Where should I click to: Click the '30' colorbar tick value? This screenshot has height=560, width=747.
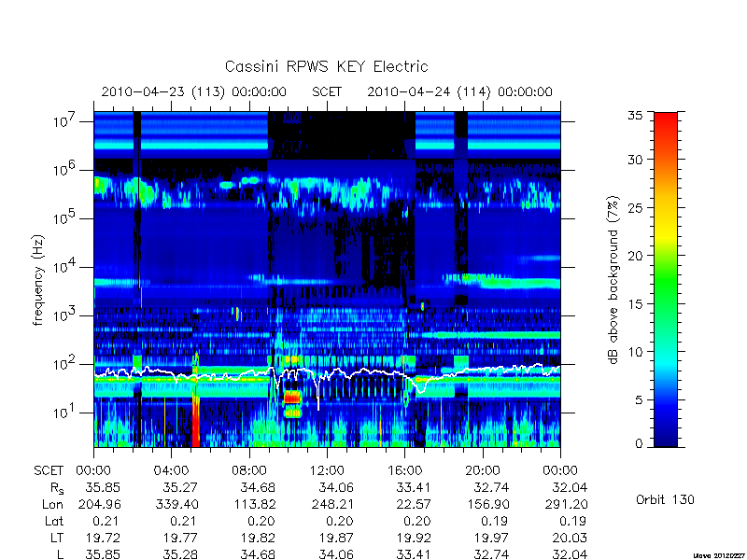pos(635,160)
